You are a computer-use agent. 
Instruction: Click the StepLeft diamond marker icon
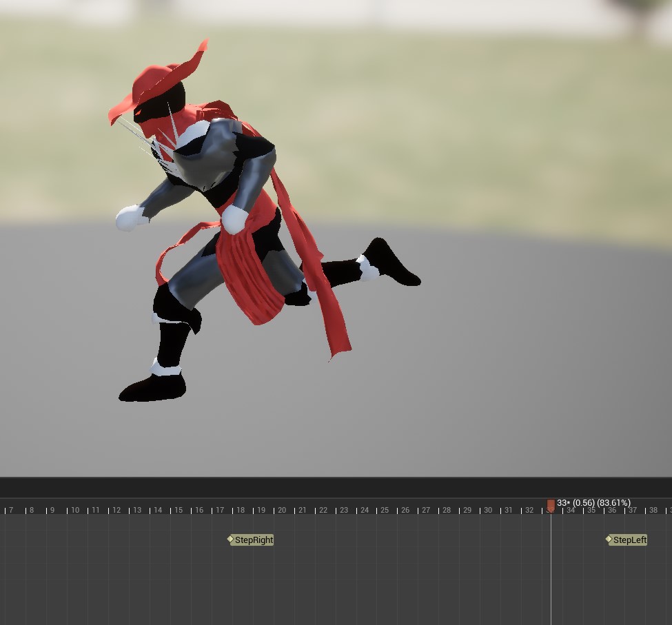coord(609,540)
